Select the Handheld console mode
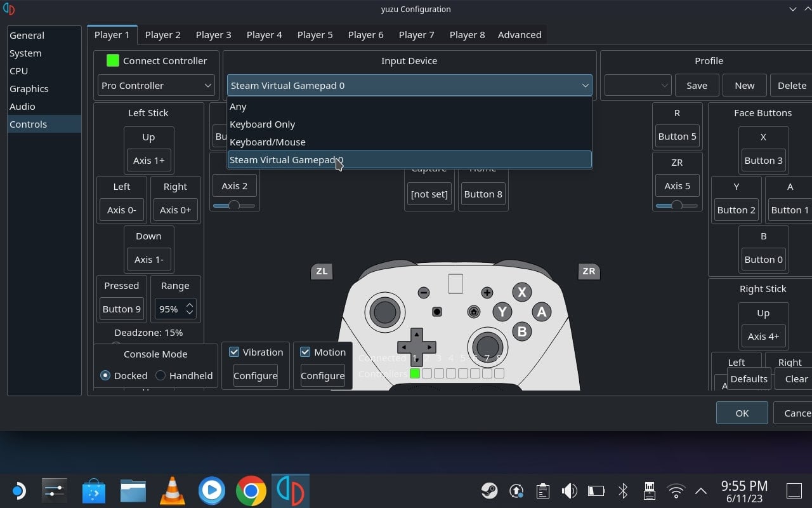Screen dimensions: 812x508 [184, 375]
